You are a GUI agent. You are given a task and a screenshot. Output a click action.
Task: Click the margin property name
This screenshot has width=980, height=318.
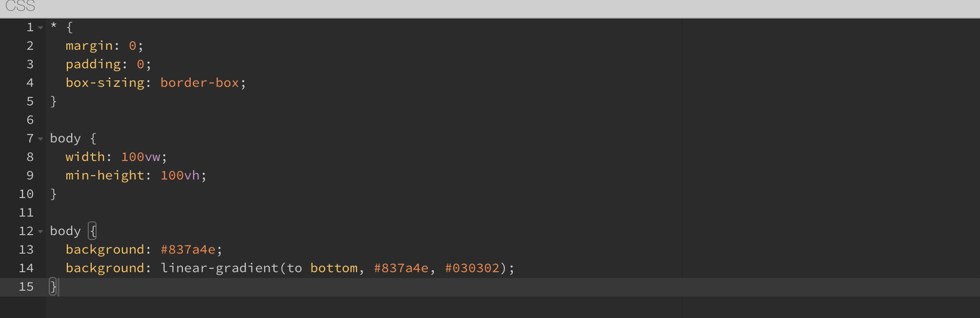(89, 46)
